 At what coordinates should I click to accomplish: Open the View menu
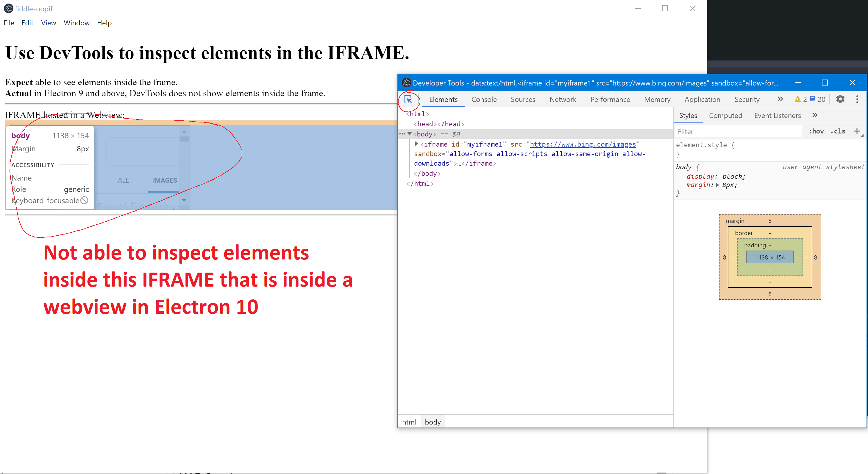point(49,23)
